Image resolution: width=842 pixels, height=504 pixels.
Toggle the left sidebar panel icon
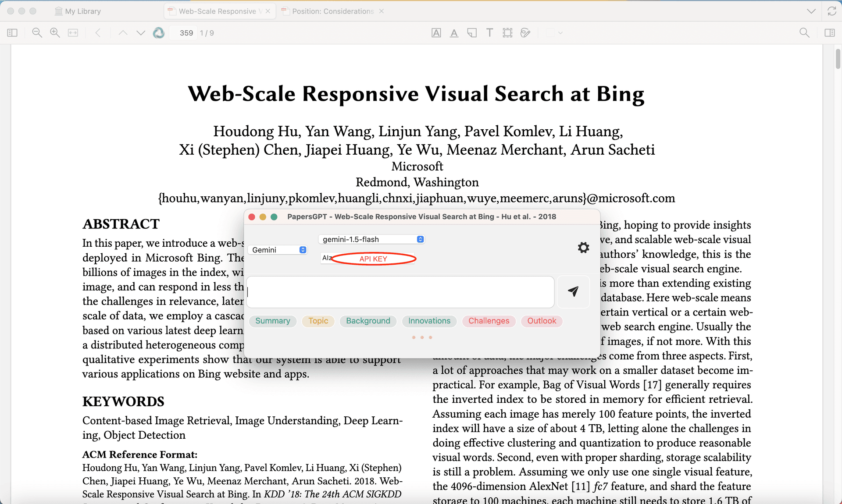coord(12,33)
